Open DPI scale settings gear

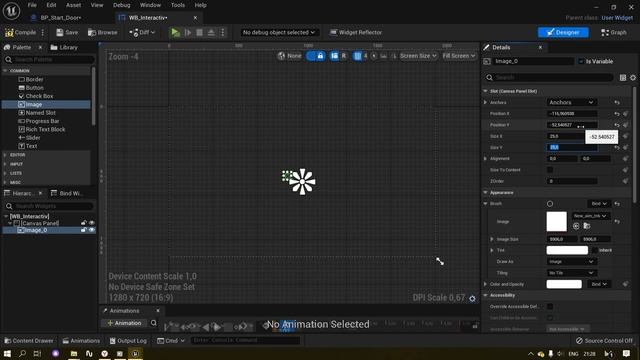pos(472,299)
